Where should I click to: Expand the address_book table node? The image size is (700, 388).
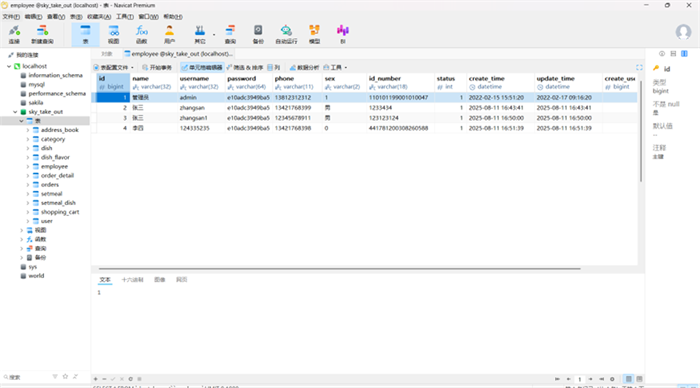point(28,130)
